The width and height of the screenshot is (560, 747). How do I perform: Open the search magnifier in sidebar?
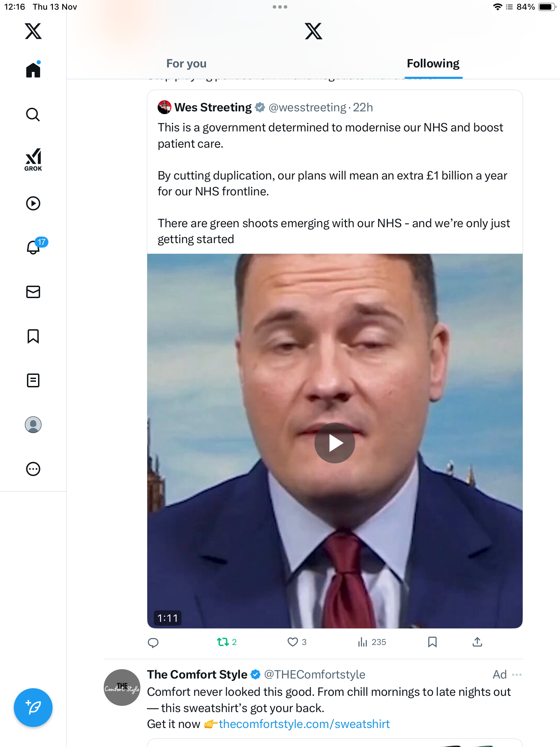[33, 114]
